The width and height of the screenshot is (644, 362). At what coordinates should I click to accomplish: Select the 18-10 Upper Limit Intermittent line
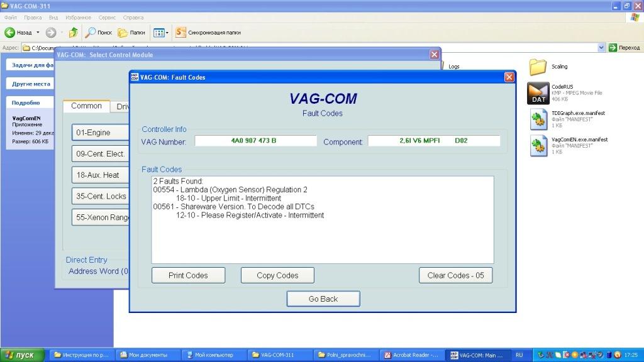(x=228, y=198)
